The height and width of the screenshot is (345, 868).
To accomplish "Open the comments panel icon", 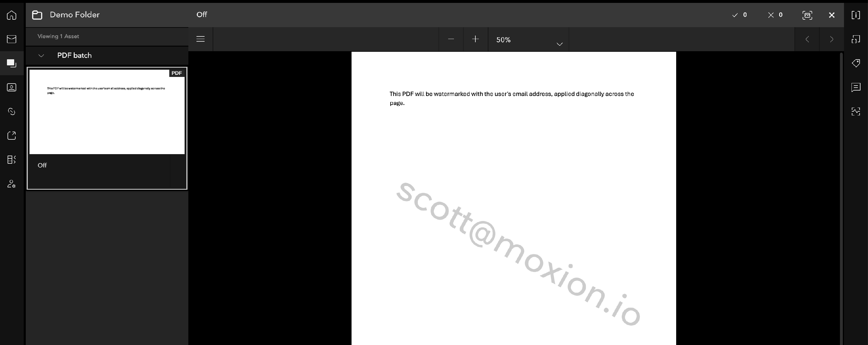I will click(x=856, y=88).
